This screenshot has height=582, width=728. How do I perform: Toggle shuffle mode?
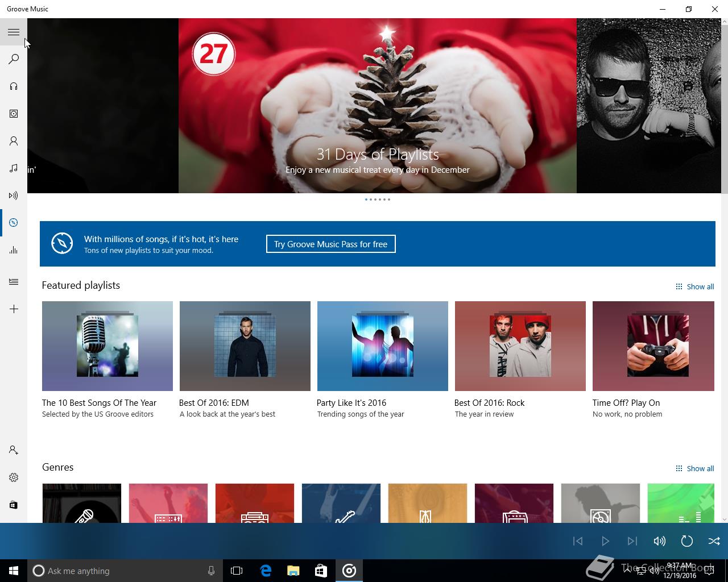[x=714, y=541]
